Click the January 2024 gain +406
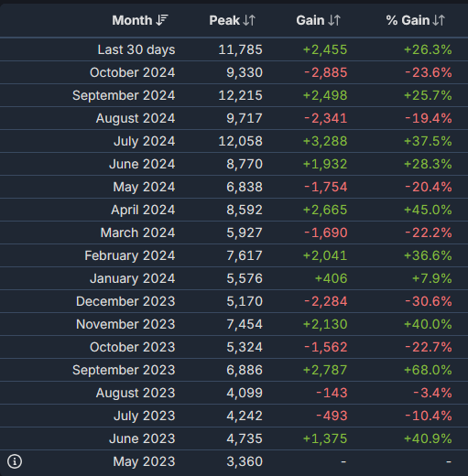 [332, 278]
